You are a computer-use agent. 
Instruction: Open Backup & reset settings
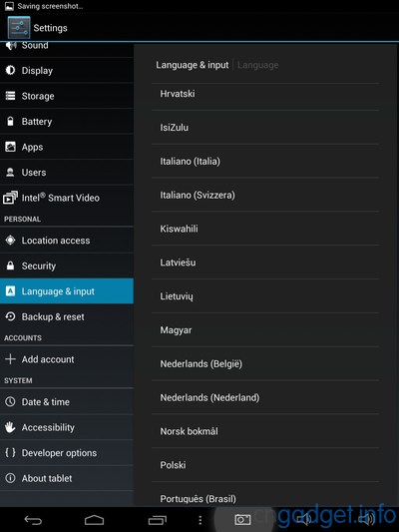(67, 316)
